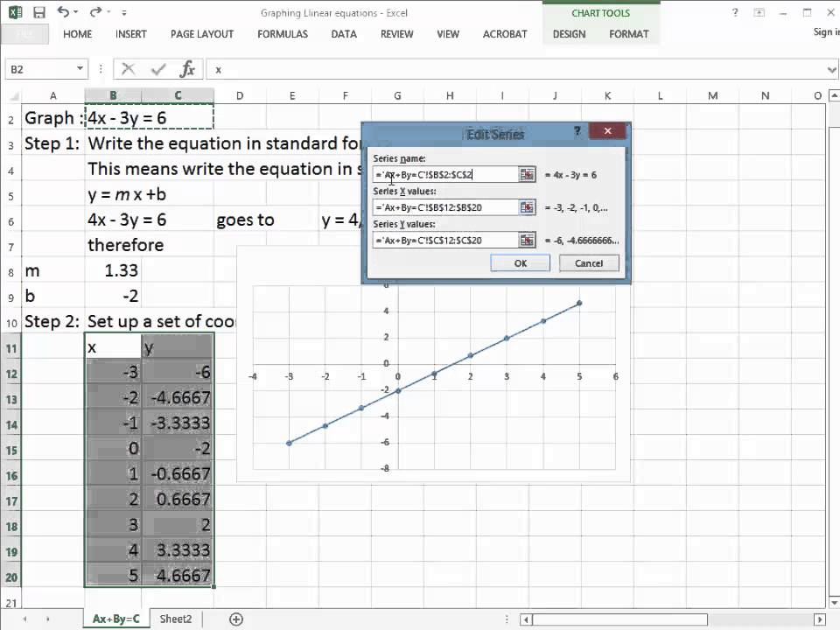This screenshot has width=840, height=630.
Task: Click the data point at x=5 on chart
Action: [x=579, y=304]
